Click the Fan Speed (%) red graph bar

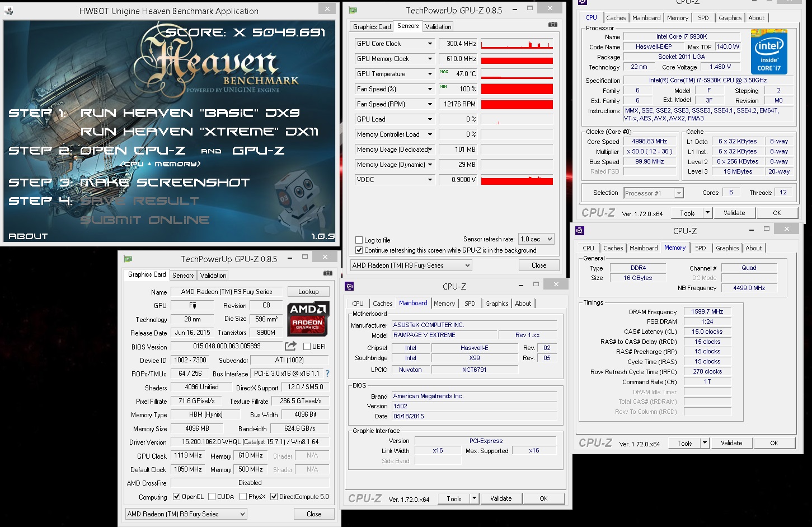click(x=517, y=89)
